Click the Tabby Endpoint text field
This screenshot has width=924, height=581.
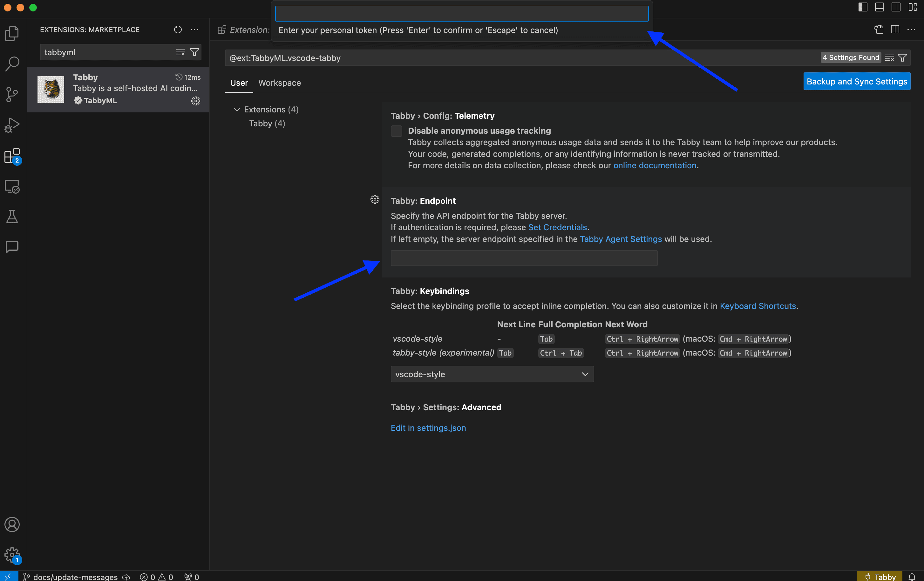click(x=524, y=258)
